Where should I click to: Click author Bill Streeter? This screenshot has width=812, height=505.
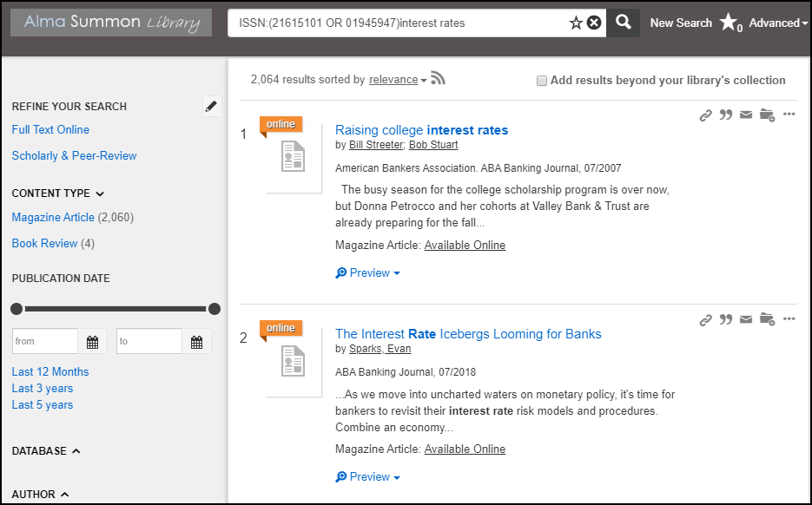pos(376,145)
